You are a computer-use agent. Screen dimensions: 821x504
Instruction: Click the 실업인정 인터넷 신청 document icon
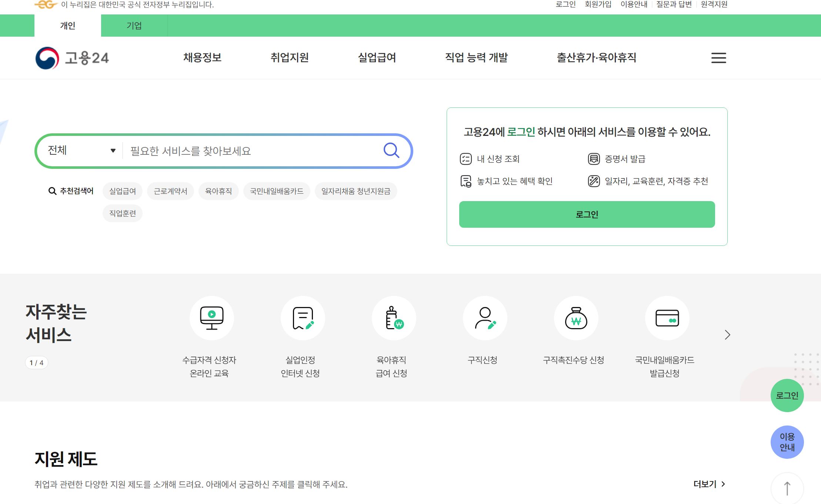(303, 318)
